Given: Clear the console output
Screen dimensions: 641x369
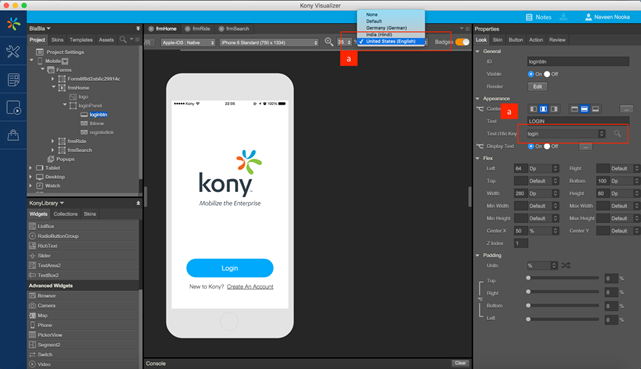Looking at the screenshot, I should pos(460,363).
